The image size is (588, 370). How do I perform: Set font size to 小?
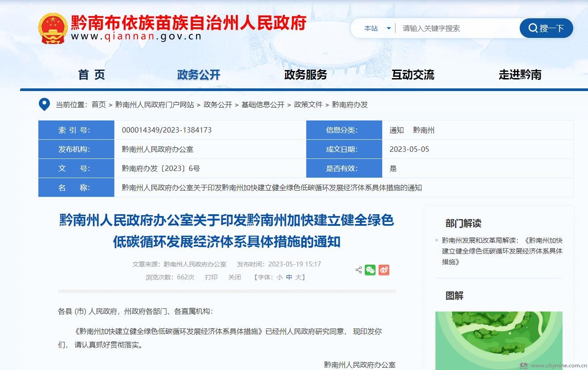click(279, 277)
